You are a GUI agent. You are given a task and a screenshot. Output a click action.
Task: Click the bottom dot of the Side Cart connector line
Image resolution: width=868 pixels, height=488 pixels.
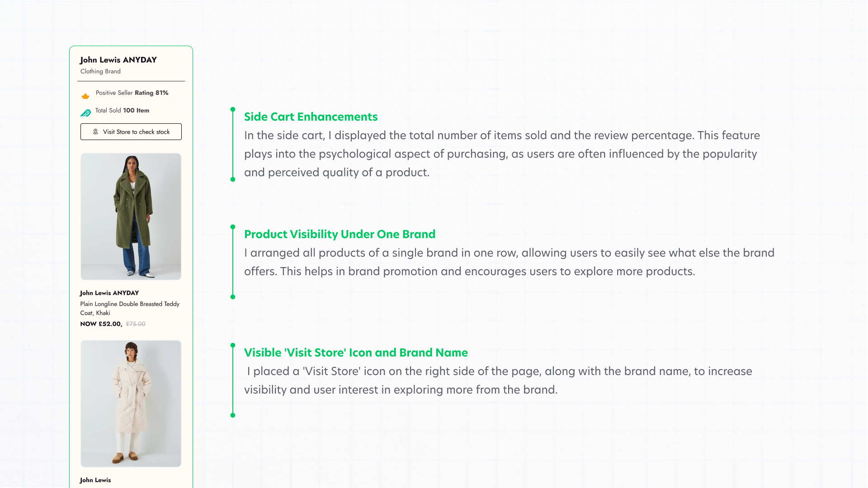233,179
